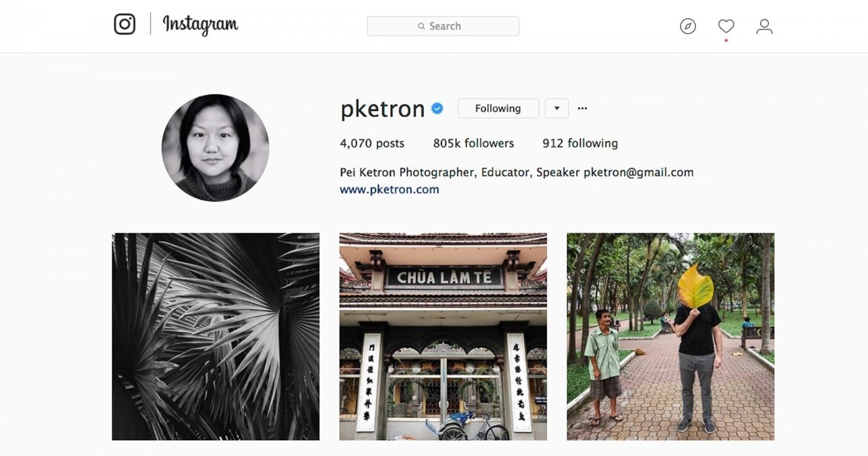Open the Explore compass icon
Image resolution: width=868 pixels, height=456 pixels.
tap(688, 26)
